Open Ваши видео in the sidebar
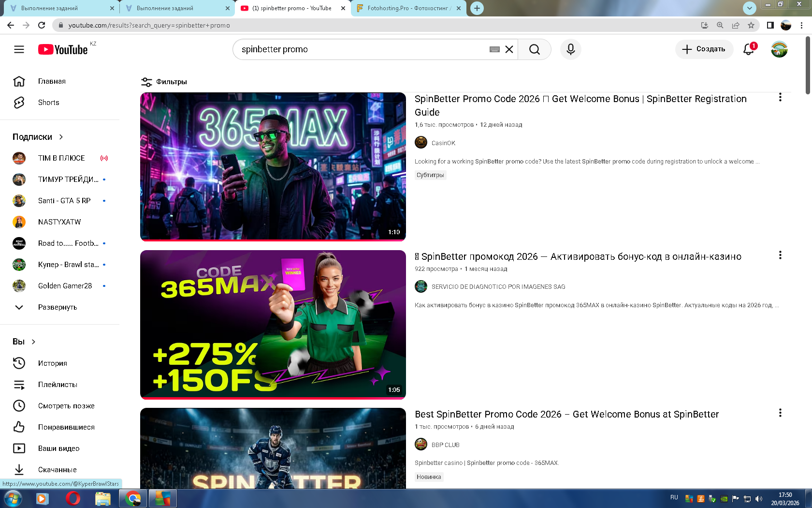Screen dimensions: 812x508 pos(59,448)
